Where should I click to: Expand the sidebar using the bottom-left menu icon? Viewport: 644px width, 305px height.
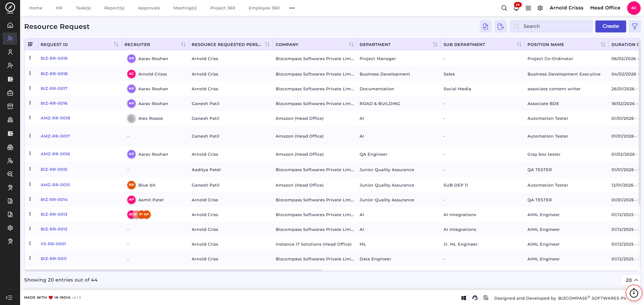click(x=9, y=298)
